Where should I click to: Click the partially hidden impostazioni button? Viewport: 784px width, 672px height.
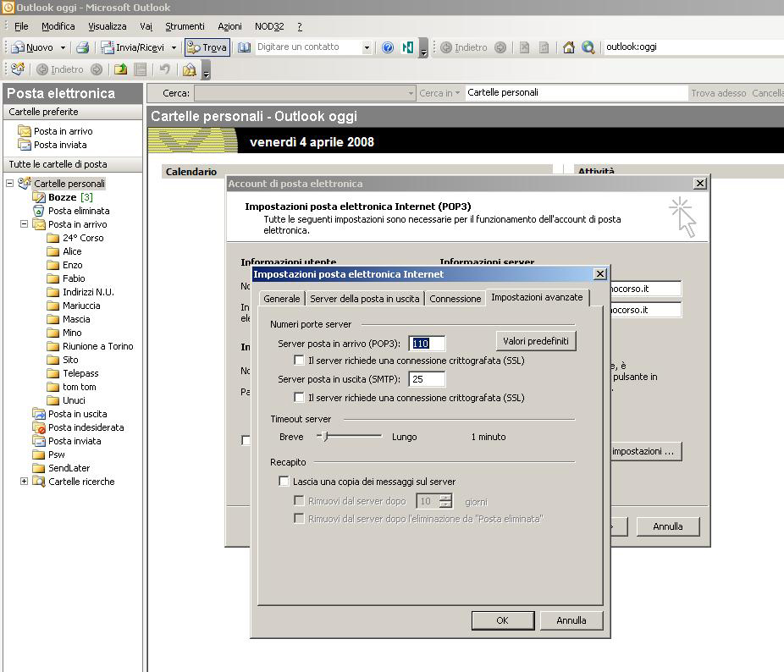coord(646,451)
